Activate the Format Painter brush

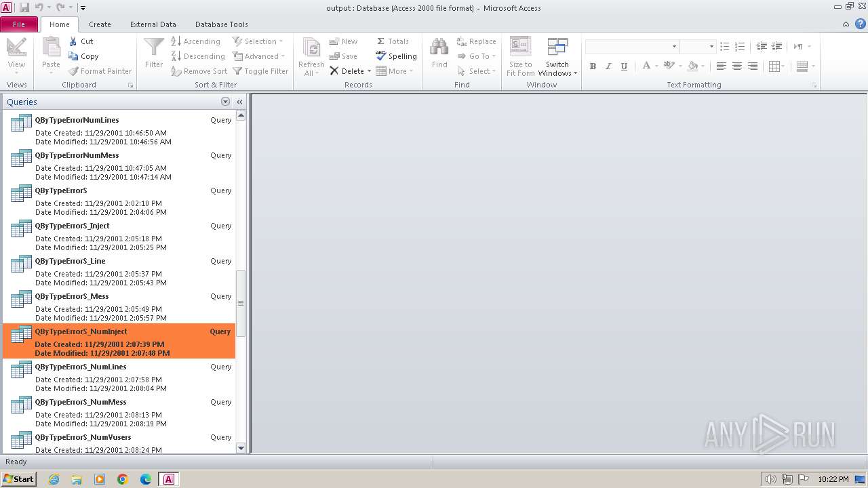pos(100,71)
